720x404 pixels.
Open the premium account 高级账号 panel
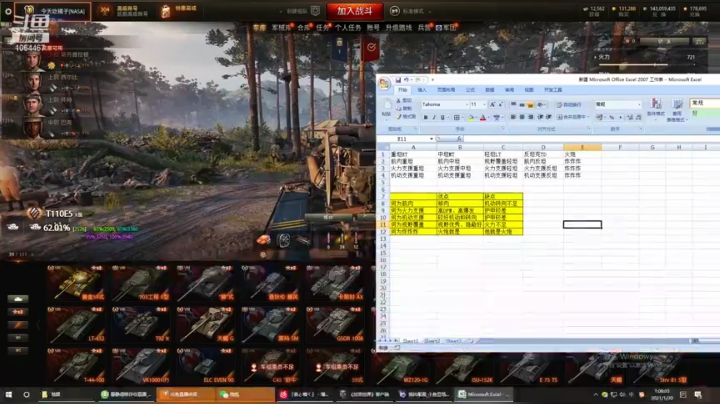(x=123, y=11)
